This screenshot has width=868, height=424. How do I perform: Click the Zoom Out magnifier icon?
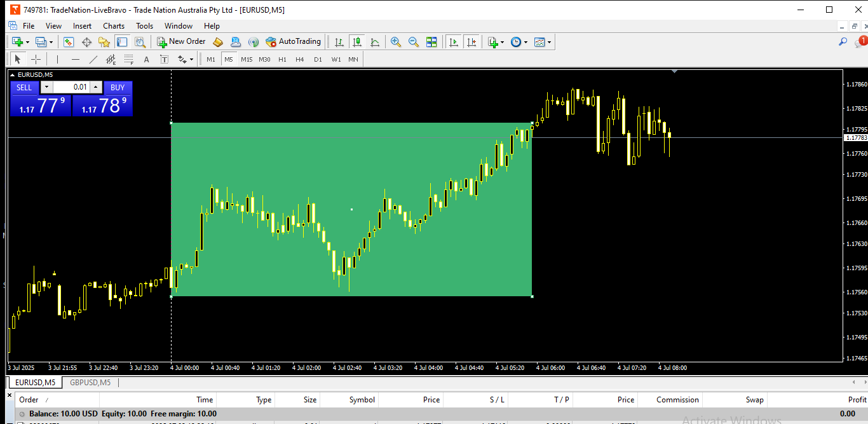click(413, 42)
